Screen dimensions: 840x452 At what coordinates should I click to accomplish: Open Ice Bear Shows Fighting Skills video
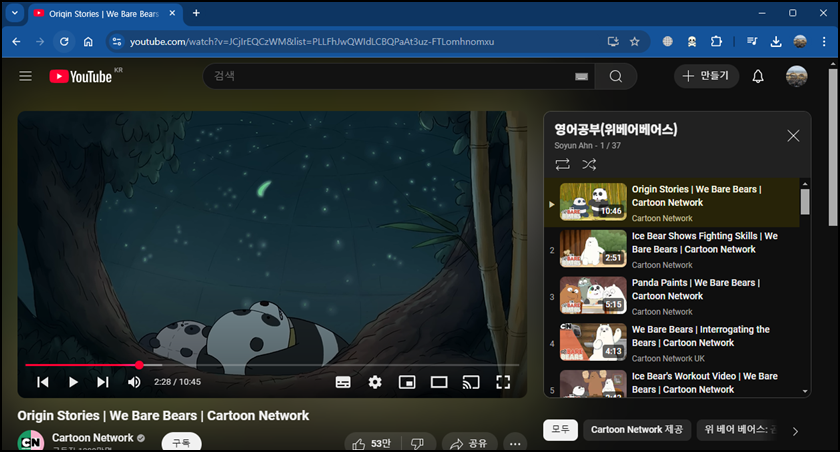click(672, 250)
